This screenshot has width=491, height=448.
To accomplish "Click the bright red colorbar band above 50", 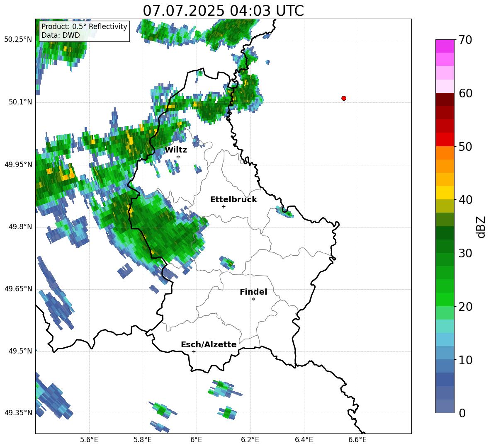I will [445, 140].
